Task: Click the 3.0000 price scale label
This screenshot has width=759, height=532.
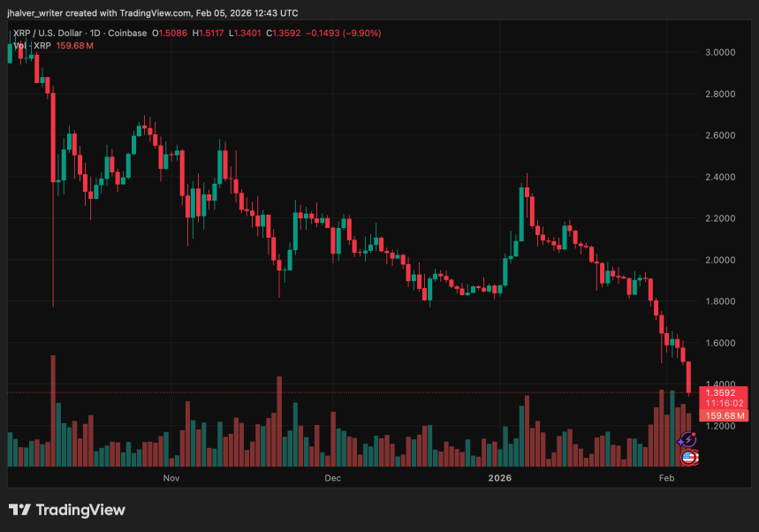Action: click(719, 53)
